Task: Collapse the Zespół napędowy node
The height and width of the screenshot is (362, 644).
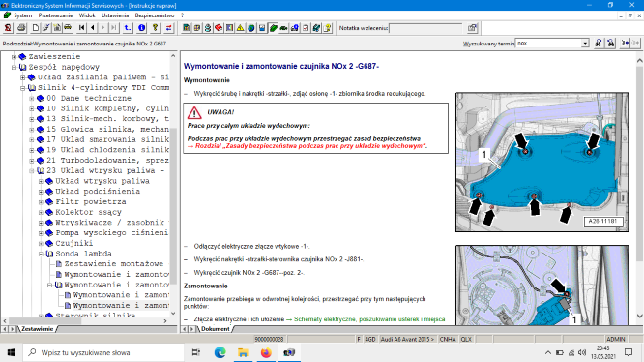Action: [x=14, y=67]
